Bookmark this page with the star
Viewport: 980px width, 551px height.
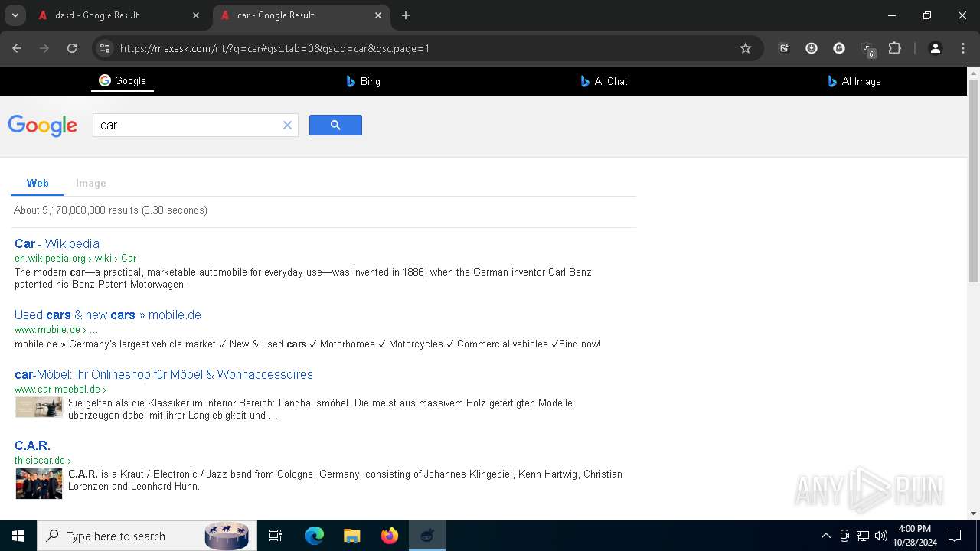pyautogui.click(x=746, y=48)
